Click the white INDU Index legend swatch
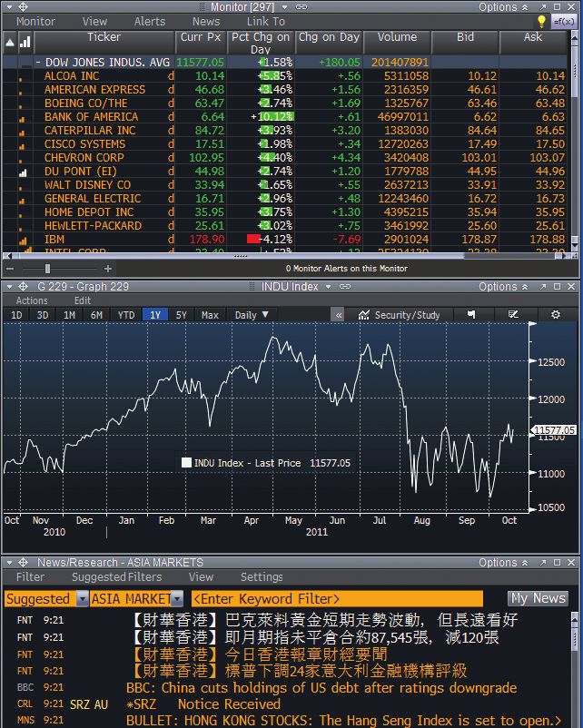This screenshot has width=583, height=728. 186,462
